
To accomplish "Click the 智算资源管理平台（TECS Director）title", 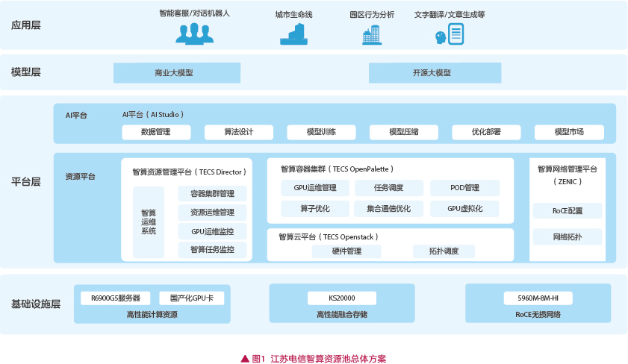I will [190, 172].
